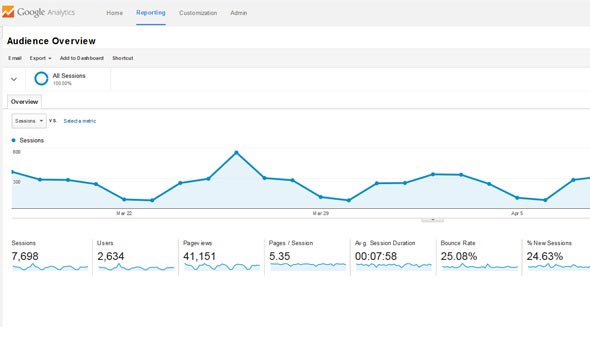Click the Email report button
This screenshot has width=590, height=361.
[15, 58]
